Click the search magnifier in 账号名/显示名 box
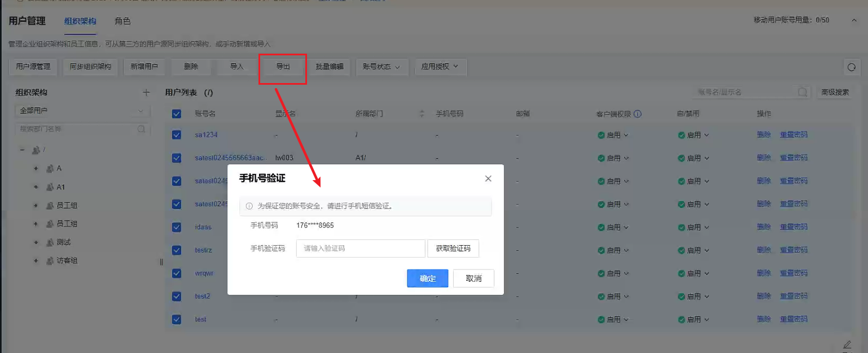This screenshot has width=868, height=353. click(801, 93)
